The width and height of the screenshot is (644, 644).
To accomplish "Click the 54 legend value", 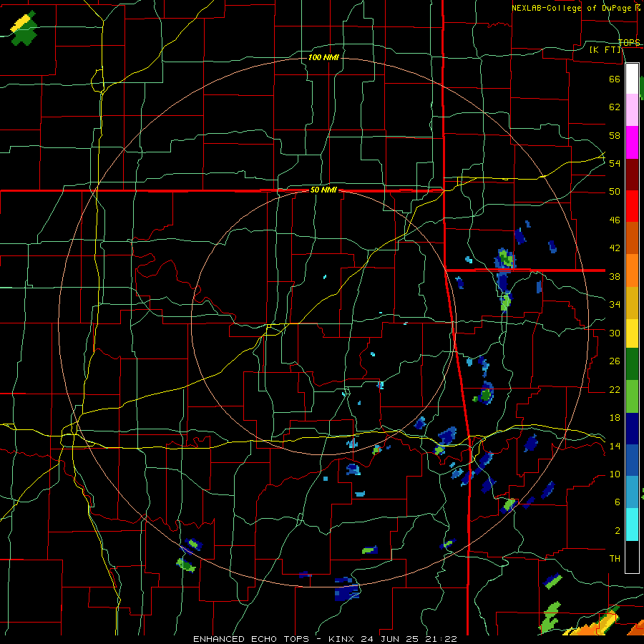I will click(x=615, y=163).
